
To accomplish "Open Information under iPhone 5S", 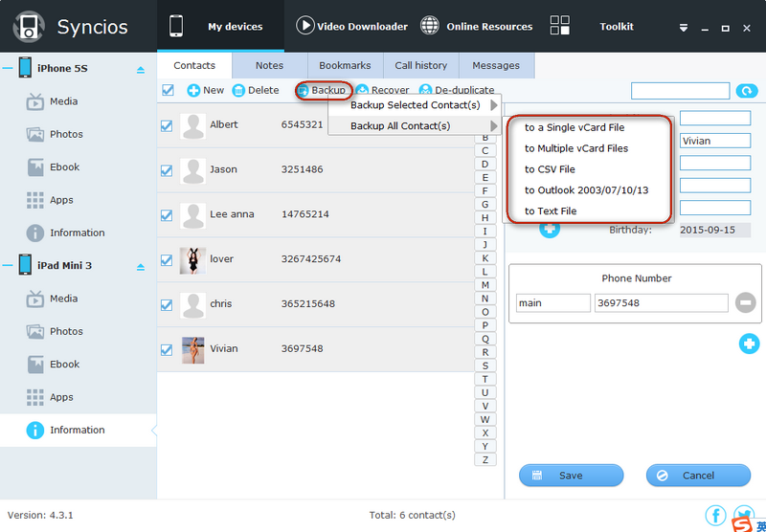I will [x=79, y=233].
